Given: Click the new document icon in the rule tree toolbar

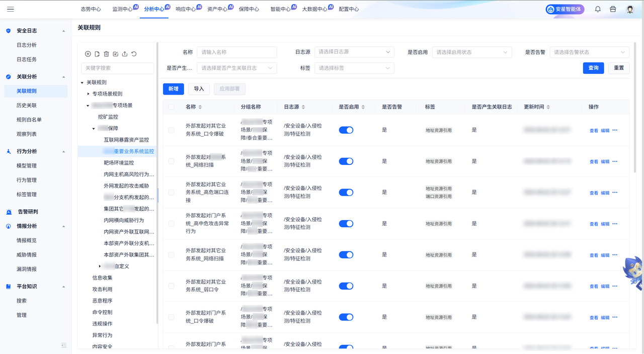Looking at the screenshot, I should [98, 54].
